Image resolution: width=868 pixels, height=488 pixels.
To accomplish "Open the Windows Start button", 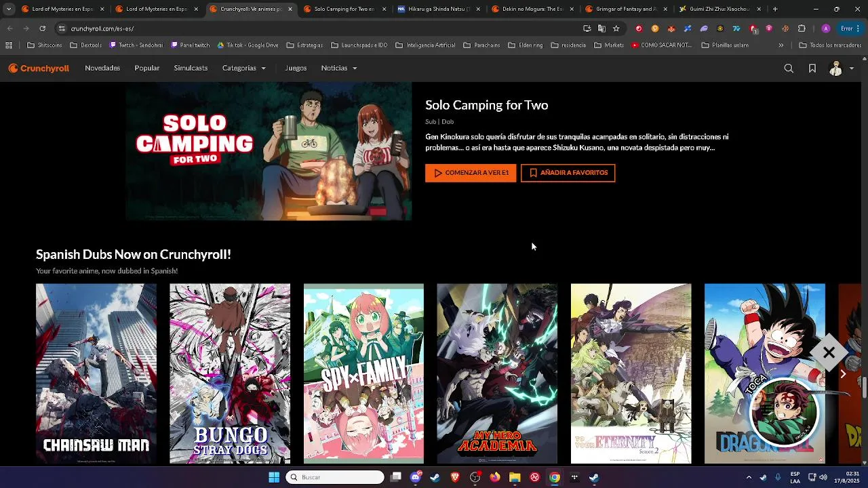I will pos(274,477).
